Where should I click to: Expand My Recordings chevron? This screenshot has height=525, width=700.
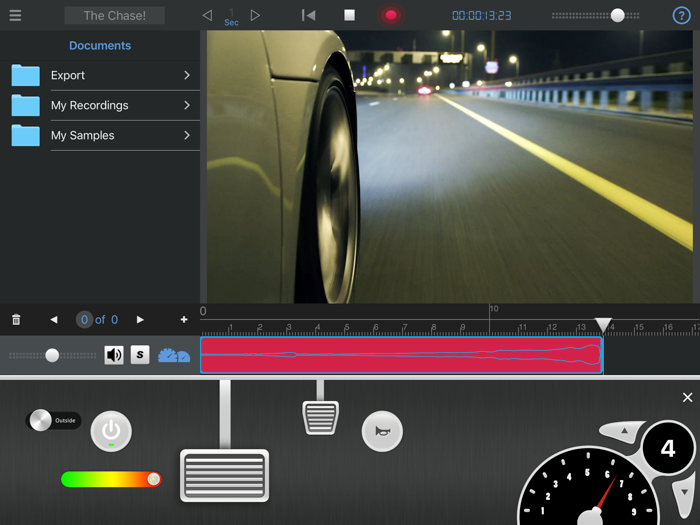pos(187,105)
